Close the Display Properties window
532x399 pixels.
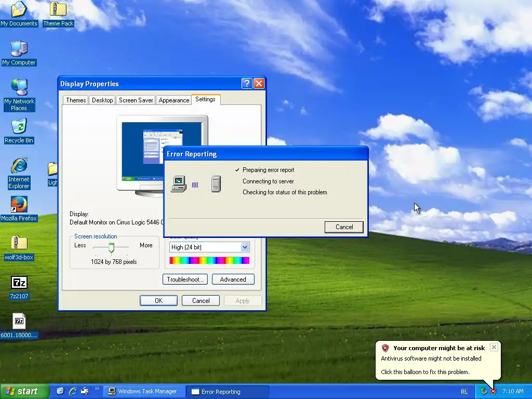point(259,84)
